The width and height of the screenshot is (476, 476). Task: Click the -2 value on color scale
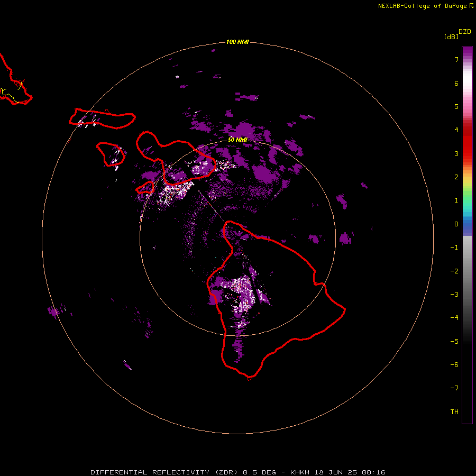pos(454,271)
